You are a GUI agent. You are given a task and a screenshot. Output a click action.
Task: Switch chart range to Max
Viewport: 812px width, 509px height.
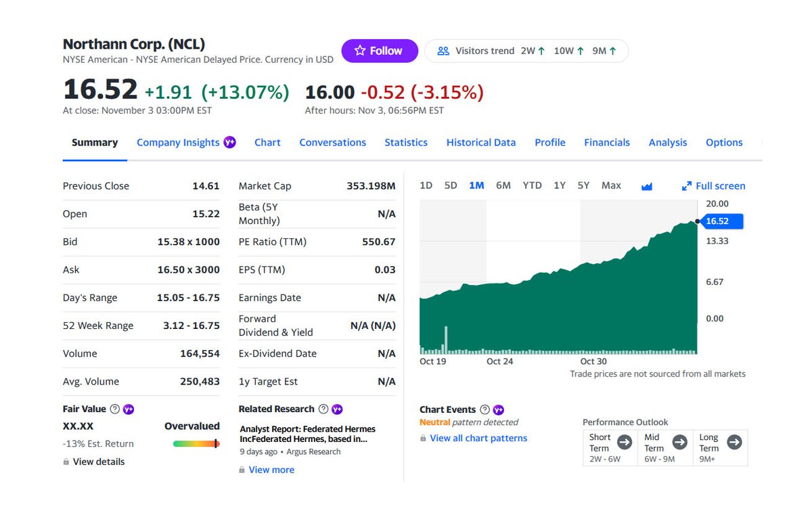coord(611,185)
